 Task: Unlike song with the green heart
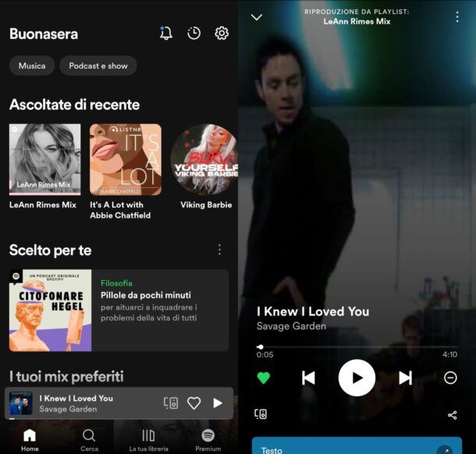click(264, 378)
